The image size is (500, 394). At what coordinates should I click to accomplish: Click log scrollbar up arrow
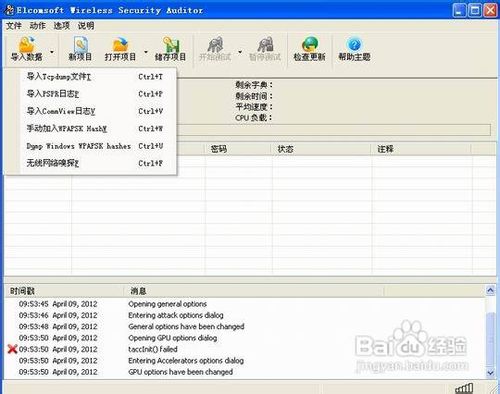coord(490,290)
